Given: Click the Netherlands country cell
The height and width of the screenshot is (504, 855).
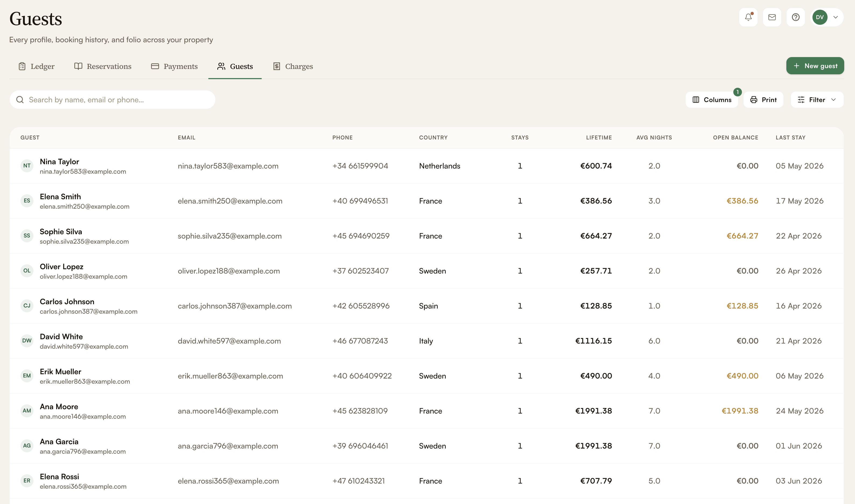Looking at the screenshot, I should click(x=439, y=166).
